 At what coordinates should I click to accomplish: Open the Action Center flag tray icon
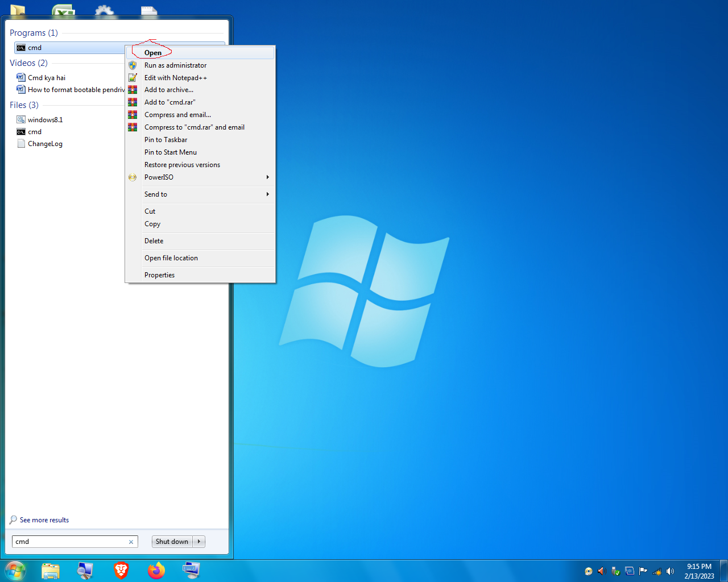643,571
